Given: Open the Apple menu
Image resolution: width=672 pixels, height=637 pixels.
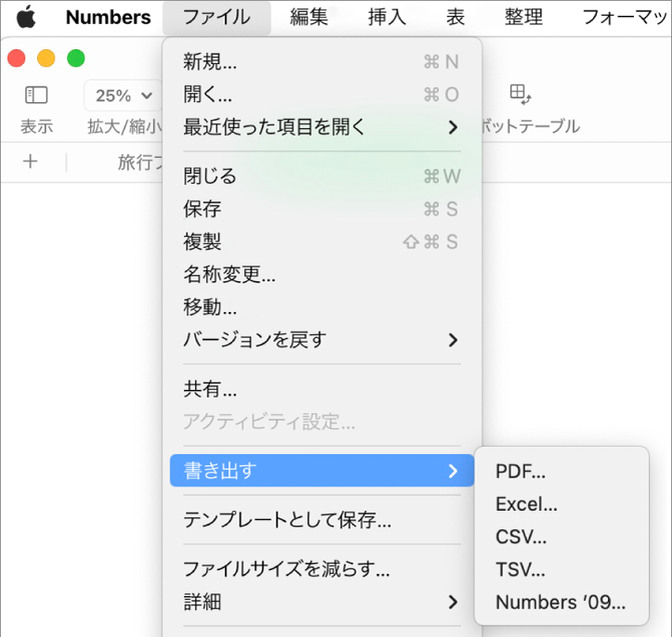Looking at the screenshot, I should (x=26, y=18).
